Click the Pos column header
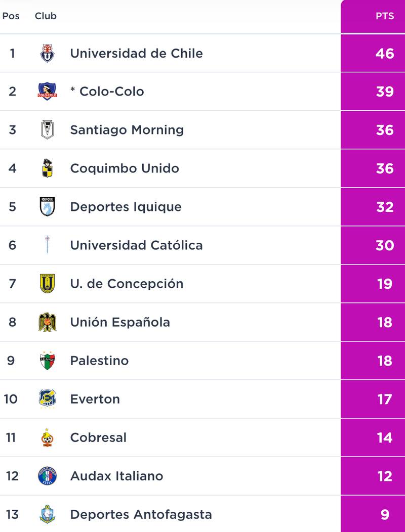This screenshot has height=532, width=405. click(12, 16)
